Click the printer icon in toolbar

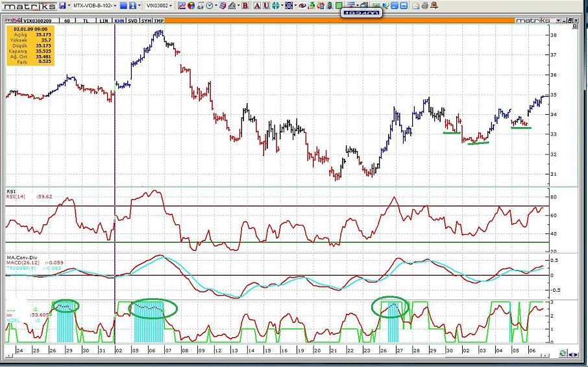tap(426, 5)
